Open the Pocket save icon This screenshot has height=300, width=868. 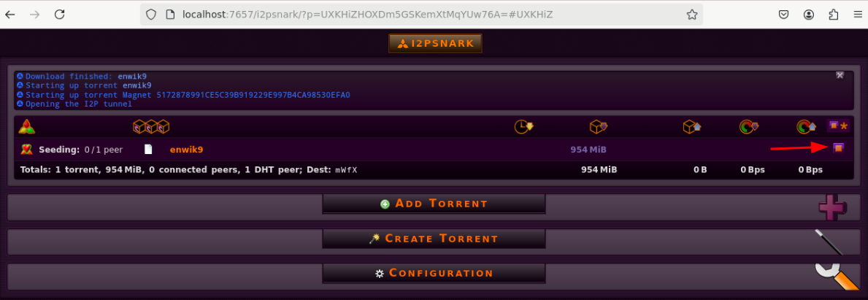pos(784,15)
